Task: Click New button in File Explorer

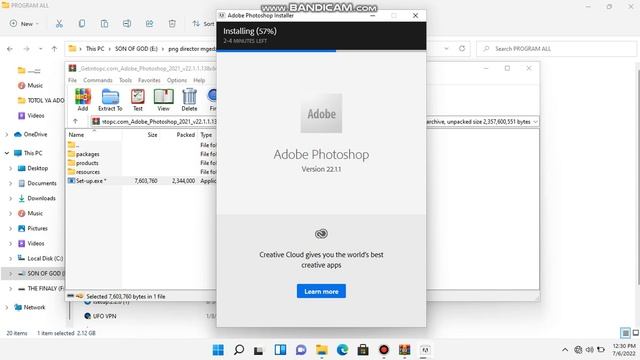Action: point(24,24)
